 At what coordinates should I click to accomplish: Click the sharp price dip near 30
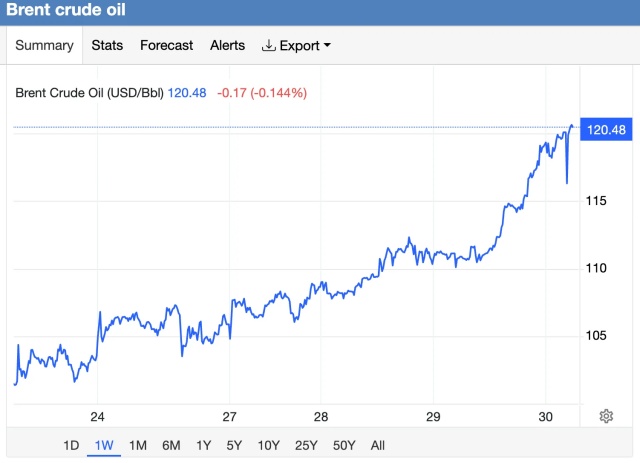pos(567,182)
